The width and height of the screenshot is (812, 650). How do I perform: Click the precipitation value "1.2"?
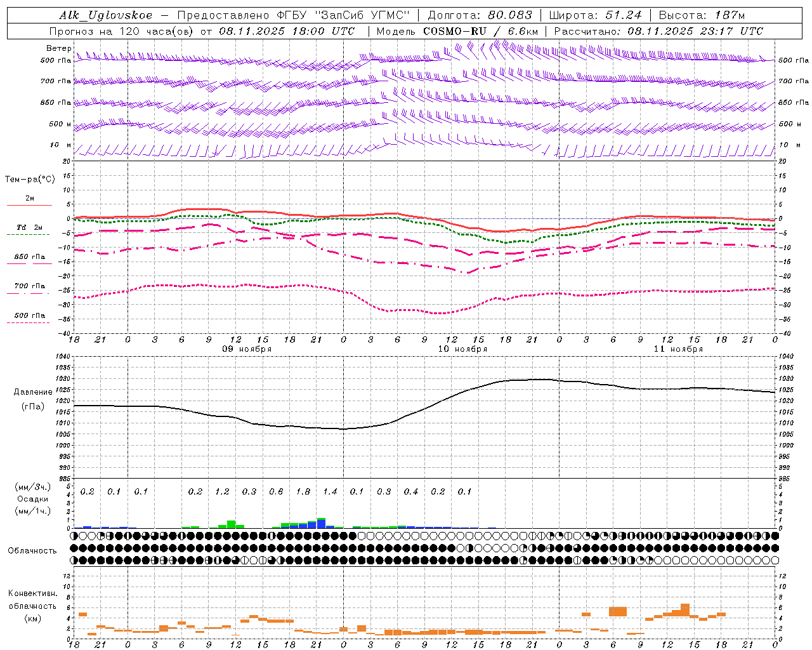tap(222, 492)
